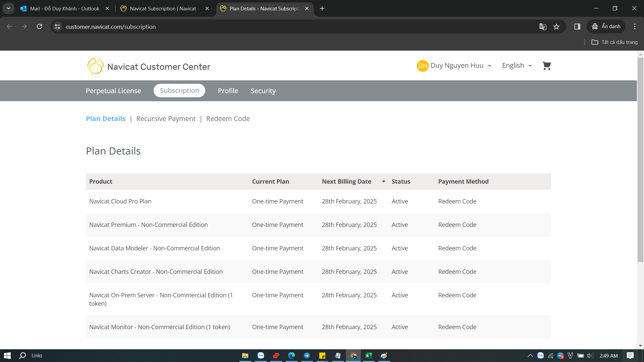Open the Google Translate page icon
The width and height of the screenshot is (644, 362).
tap(543, 27)
